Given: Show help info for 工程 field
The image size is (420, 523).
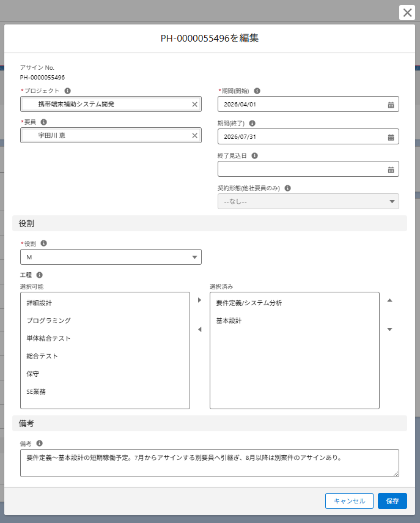Looking at the screenshot, I should [x=39, y=275].
